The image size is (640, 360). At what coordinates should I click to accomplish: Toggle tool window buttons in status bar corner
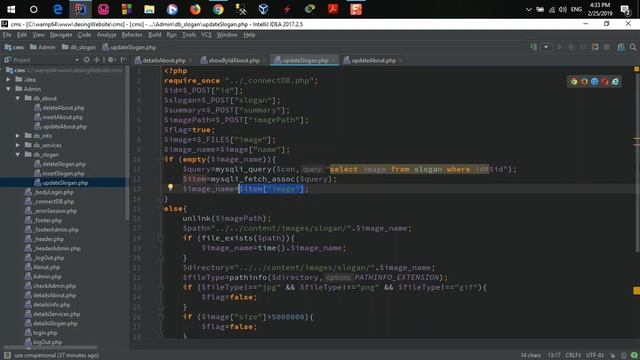pos(7,356)
